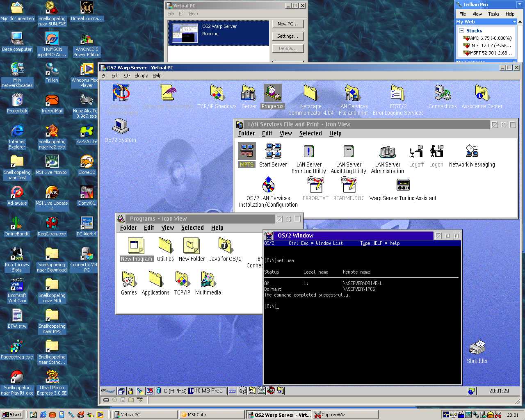This screenshot has width=525, height=420.
Task: Open the Tasks menu in Trillian Pro
Action: 493,14
